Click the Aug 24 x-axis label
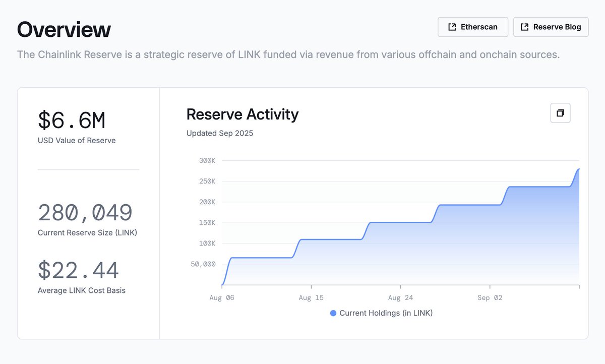The height and width of the screenshot is (364, 605). [401, 298]
